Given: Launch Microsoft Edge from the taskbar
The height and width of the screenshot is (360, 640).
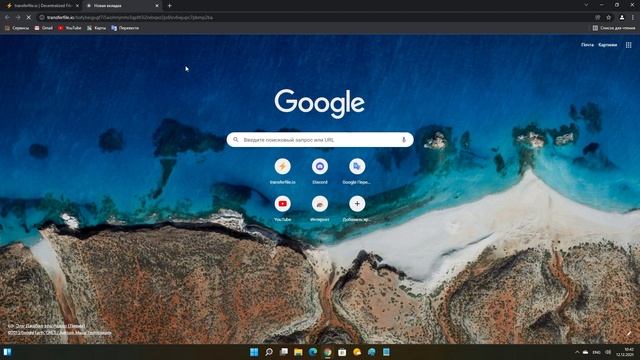Looking at the screenshot, I should point(313,352).
